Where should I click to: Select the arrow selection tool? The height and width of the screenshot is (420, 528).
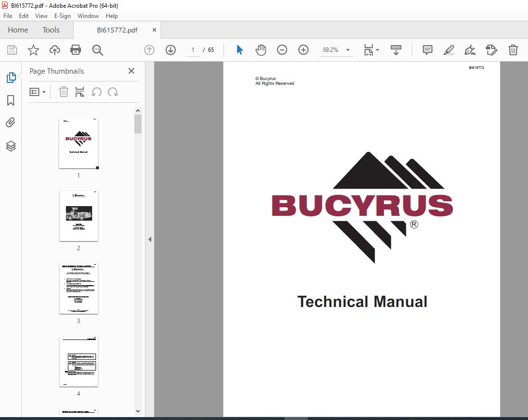pos(240,50)
